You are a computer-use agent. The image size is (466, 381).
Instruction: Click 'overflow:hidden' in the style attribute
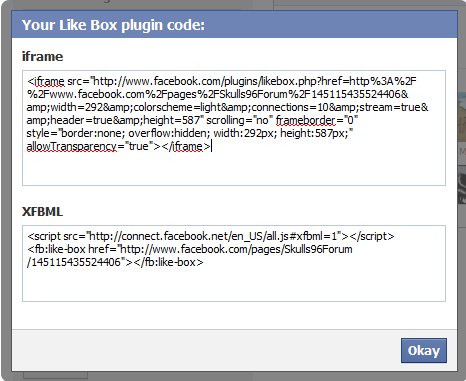point(167,133)
